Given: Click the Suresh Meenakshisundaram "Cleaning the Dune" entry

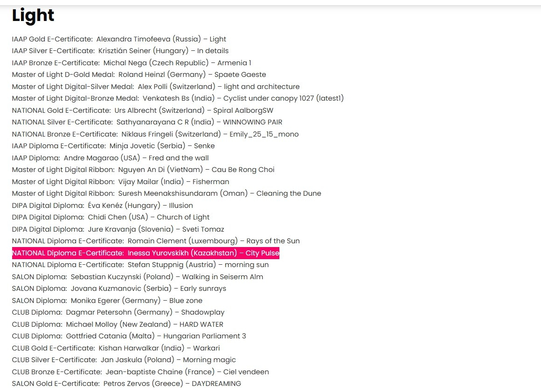Looking at the screenshot, I should point(166,193).
